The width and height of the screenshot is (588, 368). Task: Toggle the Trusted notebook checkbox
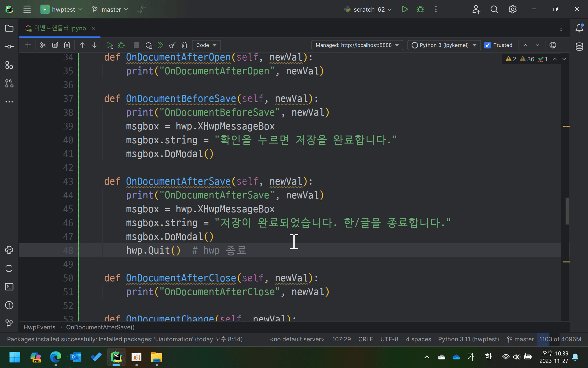pyautogui.click(x=488, y=45)
